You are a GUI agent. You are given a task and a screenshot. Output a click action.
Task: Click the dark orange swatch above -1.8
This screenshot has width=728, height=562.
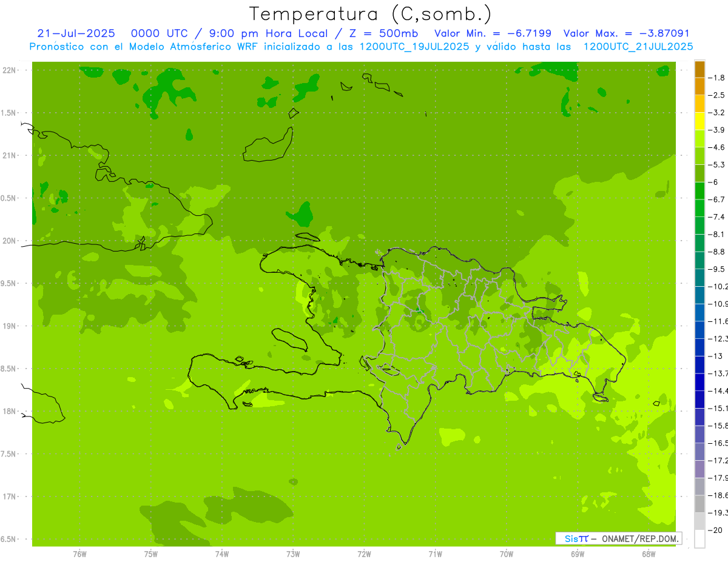pyautogui.click(x=699, y=69)
